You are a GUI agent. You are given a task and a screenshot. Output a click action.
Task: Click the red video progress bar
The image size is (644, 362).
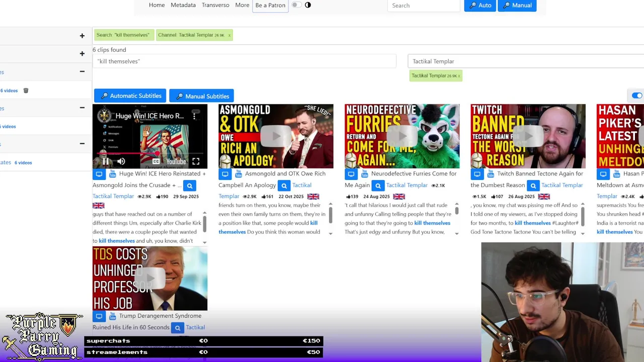[150, 153]
